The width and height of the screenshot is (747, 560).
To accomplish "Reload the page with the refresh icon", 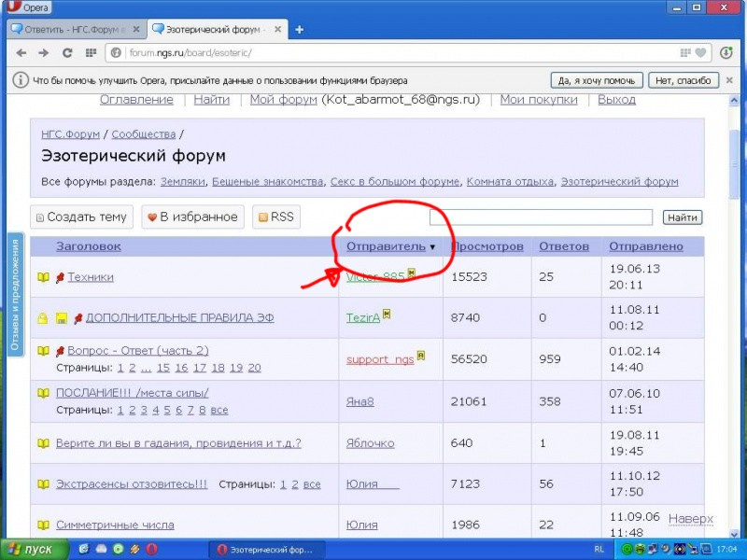I will point(67,52).
